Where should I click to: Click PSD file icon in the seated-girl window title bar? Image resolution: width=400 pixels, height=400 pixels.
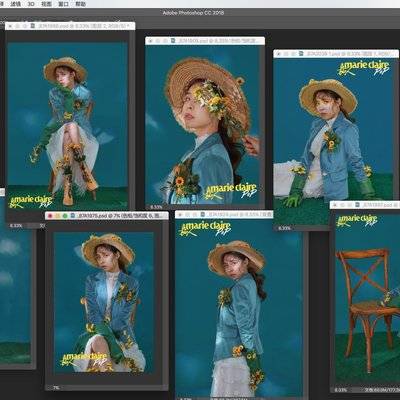click(x=32, y=25)
